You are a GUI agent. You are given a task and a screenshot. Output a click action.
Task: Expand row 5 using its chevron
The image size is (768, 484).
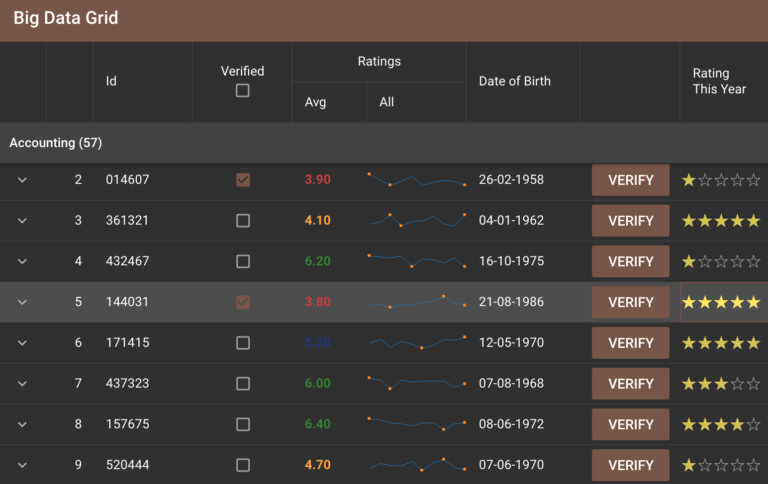pyautogui.click(x=22, y=302)
